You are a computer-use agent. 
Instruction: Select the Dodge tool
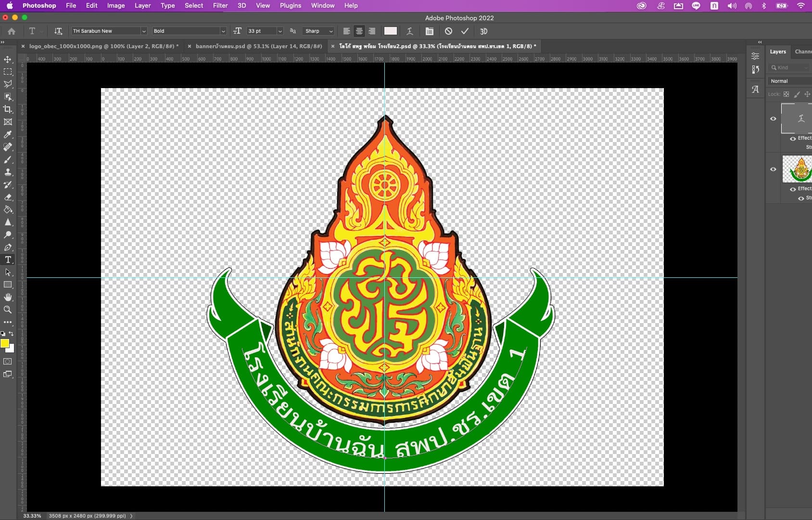pyautogui.click(x=8, y=234)
